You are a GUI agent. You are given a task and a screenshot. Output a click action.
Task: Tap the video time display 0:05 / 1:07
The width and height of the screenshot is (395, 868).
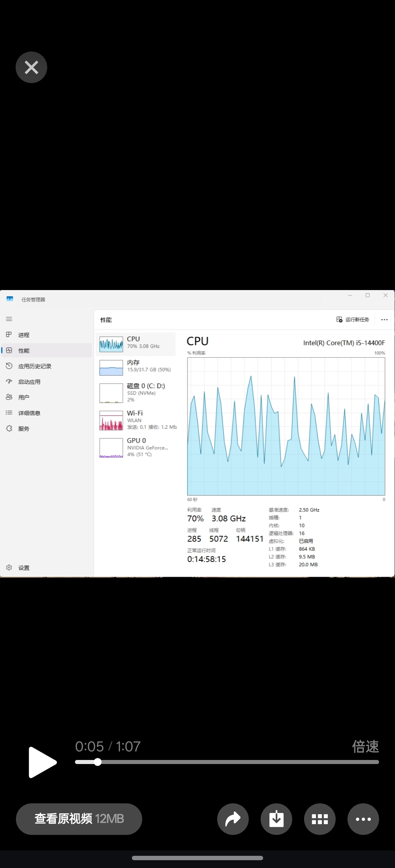[107, 746]
